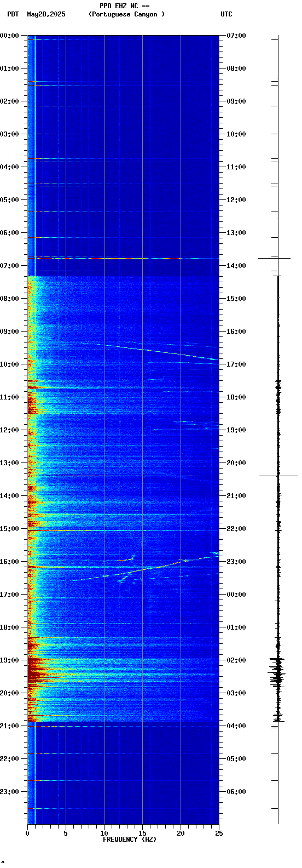Click the 20 Hz frequency axis label
Image resolution: width=302 pixels, height=868 pixels.
(x=181, y=833)
